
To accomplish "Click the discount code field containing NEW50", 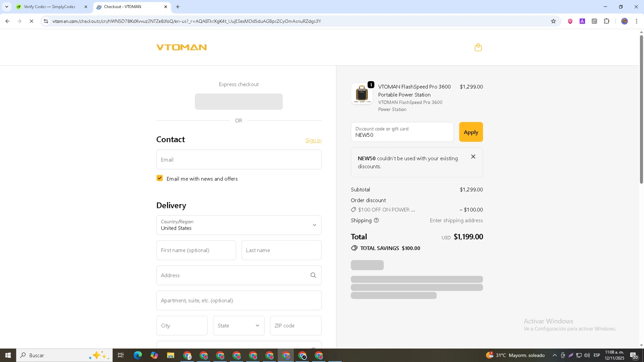I will (x=402, y=132).
